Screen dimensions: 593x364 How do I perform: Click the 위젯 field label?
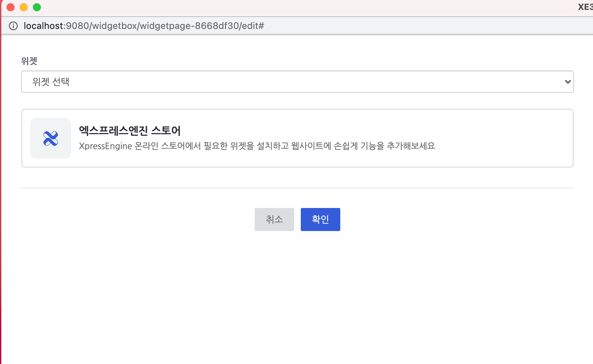29,61
